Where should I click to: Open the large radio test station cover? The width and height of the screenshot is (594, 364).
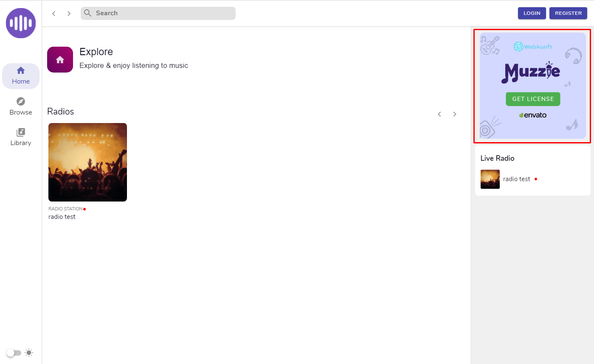coord(87,162)
